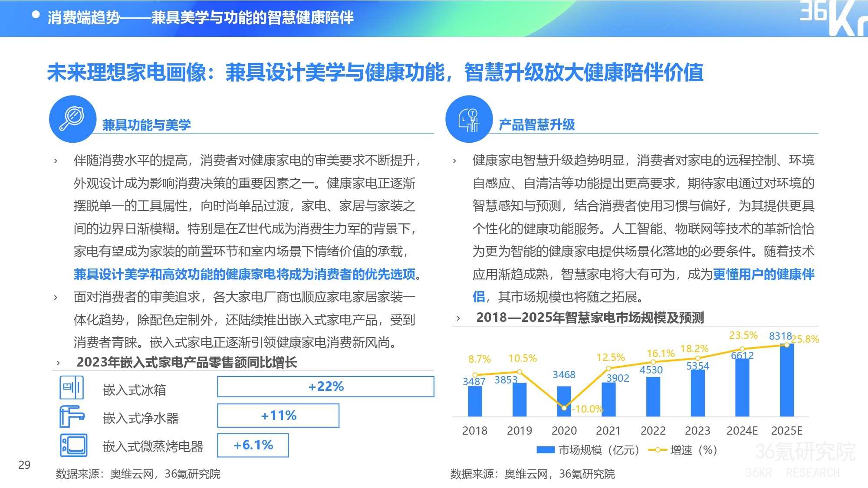Click the 2022 bar labeled 4530

click(x=653, y=396)
